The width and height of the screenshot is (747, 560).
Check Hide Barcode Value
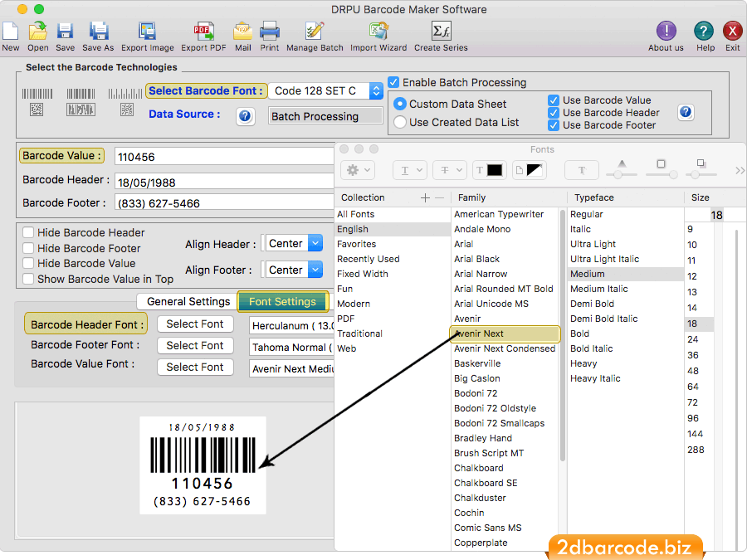[x=28, y=263]
